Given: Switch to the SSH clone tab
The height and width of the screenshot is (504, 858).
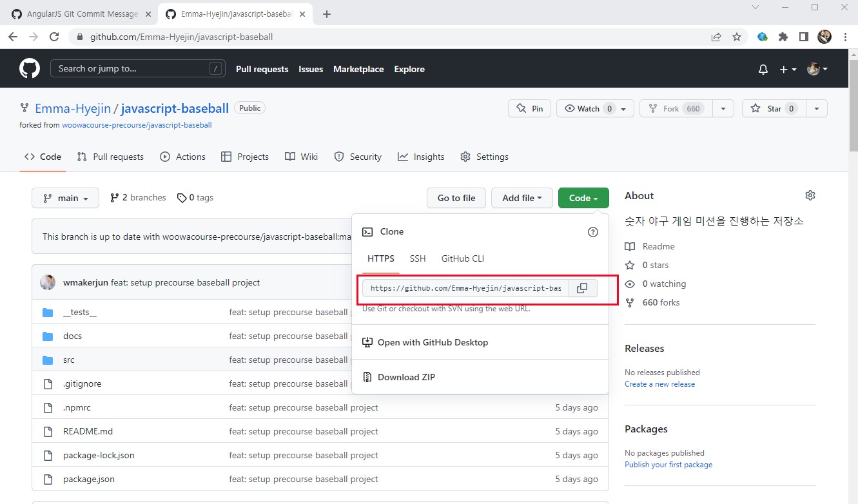Looking at the screenshot, I should coord(418,258).
